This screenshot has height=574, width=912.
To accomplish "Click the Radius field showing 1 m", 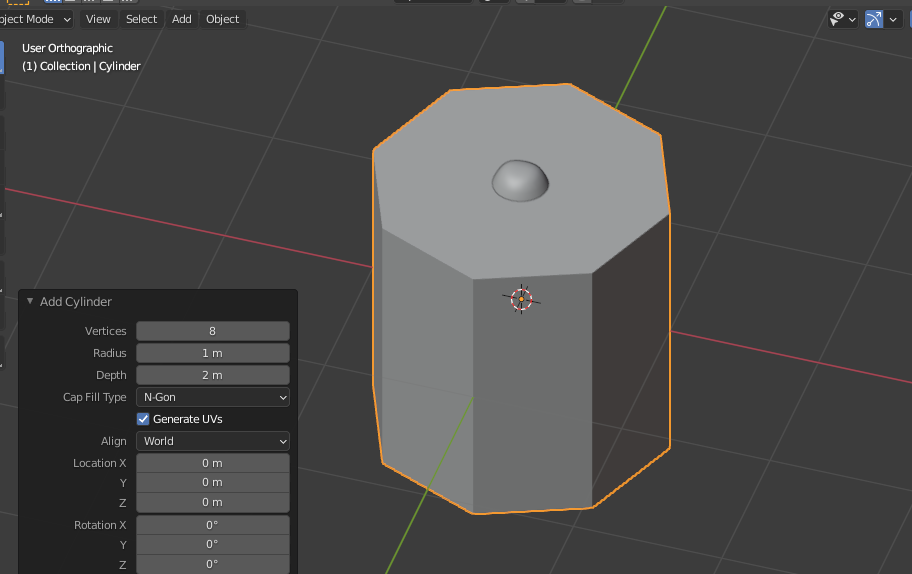I will point(212,353).
